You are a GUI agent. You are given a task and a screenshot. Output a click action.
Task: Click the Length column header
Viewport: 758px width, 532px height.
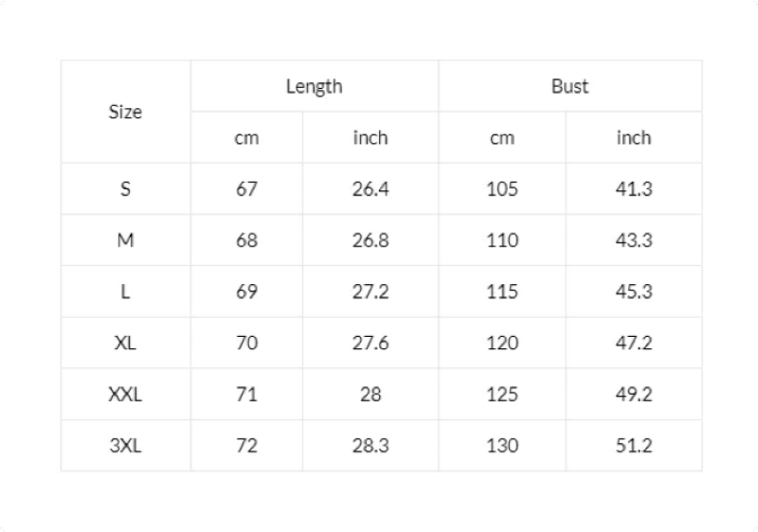coord(314,86)
